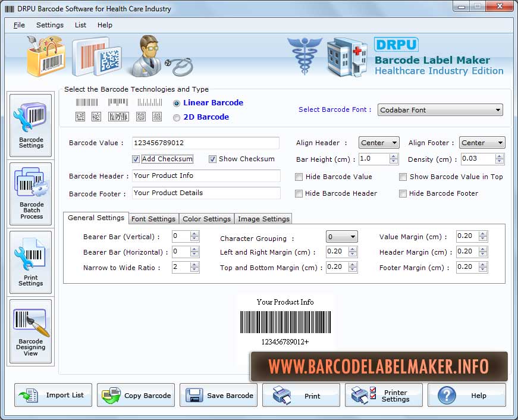The height and width of the screenshot is (420, 518).
Task: Click the caduceus medical symbol icon
Action: pos(304,55)
